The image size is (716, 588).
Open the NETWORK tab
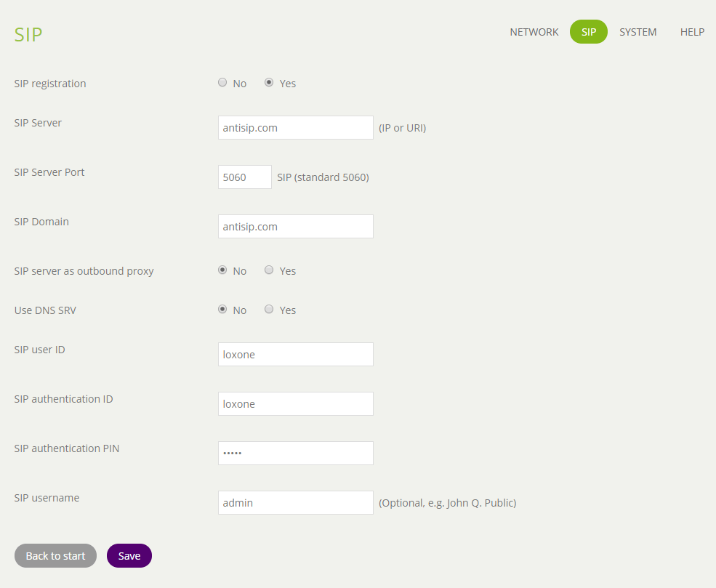pos(534,32)
